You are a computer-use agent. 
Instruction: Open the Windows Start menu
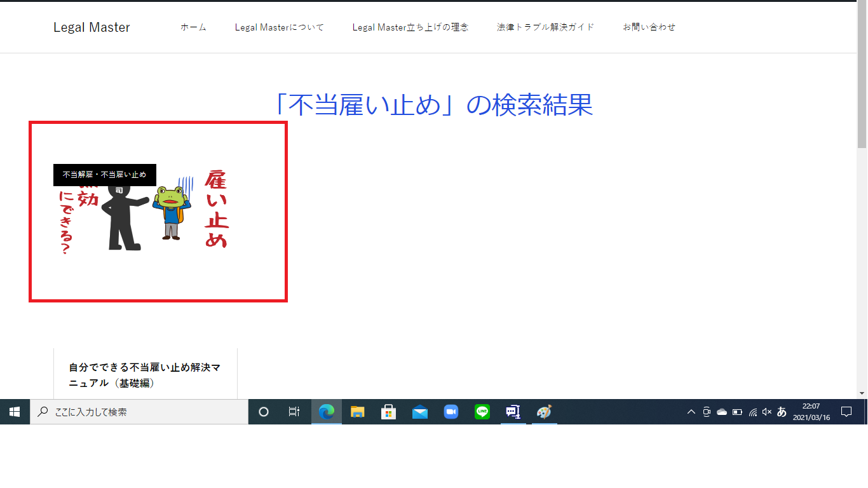15,412
